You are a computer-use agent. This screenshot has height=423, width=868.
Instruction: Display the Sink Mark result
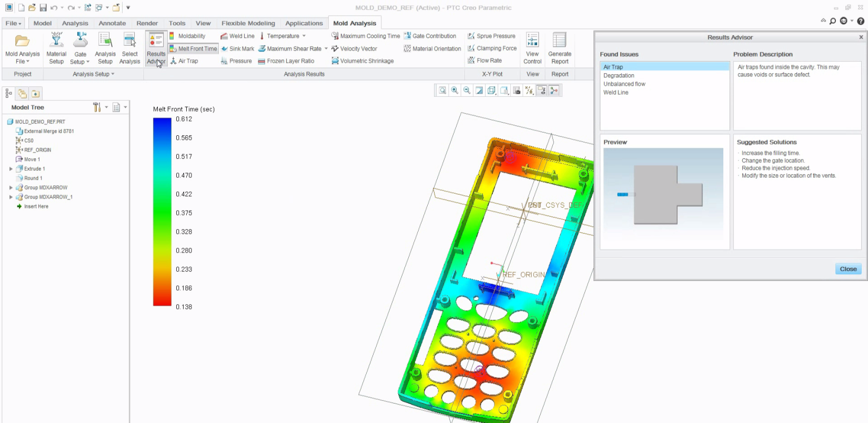[237, 48]
